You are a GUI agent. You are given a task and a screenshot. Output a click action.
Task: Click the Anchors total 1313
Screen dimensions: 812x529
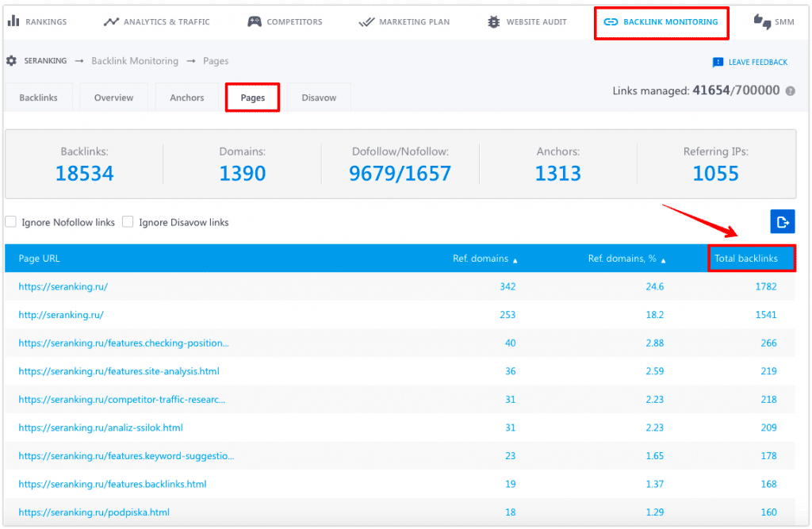pos(557,173)
